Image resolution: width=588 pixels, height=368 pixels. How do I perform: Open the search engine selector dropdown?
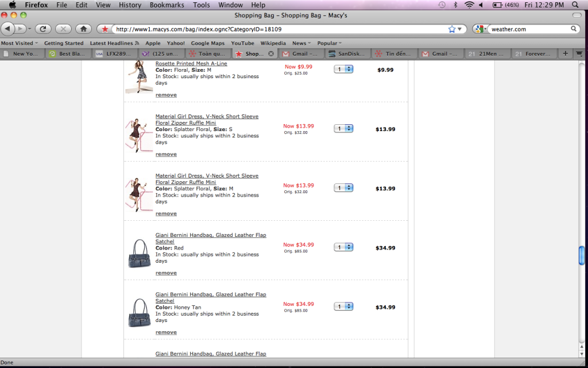tap(481, 29)
